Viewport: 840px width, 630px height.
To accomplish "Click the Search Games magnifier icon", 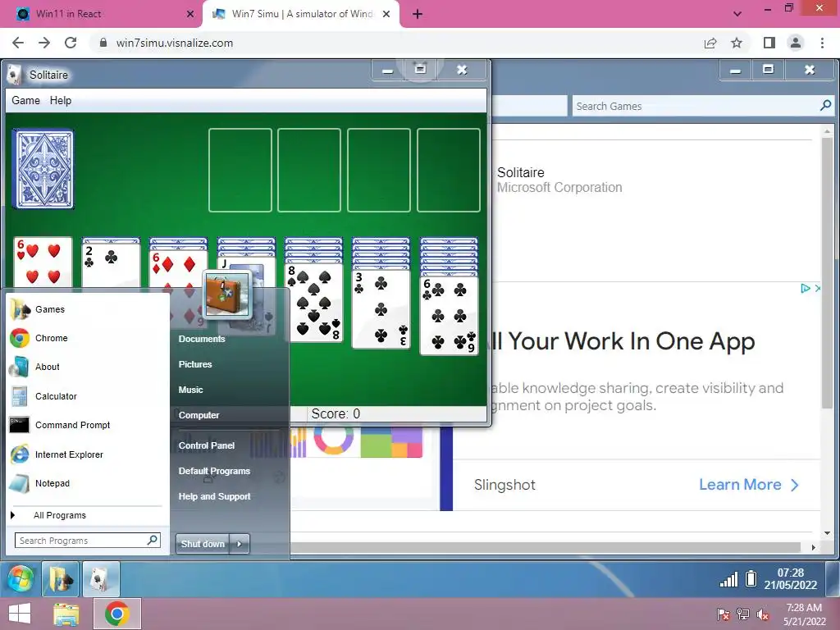I will pos(825,106).
